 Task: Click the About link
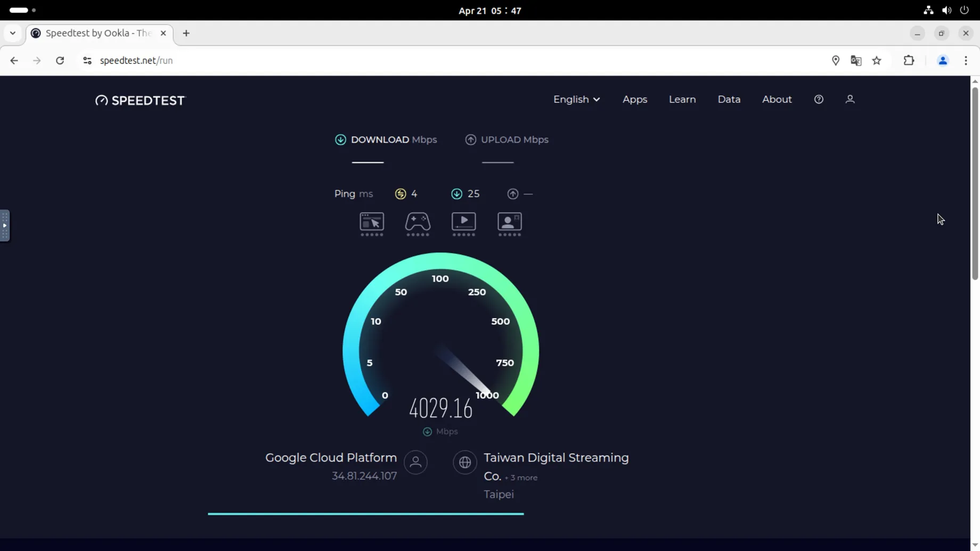pyautogui.click(x=777, y=99)
